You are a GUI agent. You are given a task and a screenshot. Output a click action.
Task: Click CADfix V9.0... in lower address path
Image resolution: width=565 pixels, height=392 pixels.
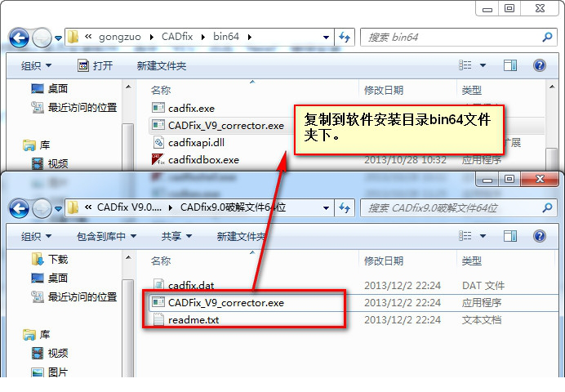click(129, 207)
